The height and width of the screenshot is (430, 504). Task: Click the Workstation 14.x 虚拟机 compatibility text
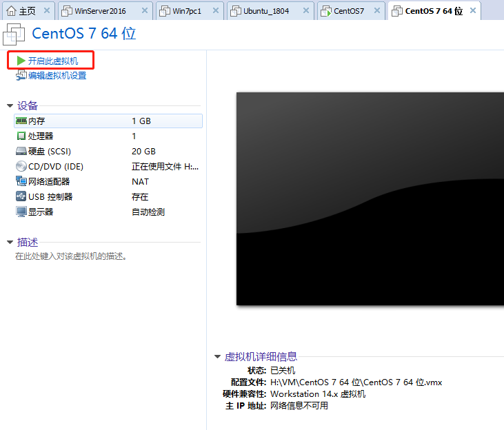318,394
